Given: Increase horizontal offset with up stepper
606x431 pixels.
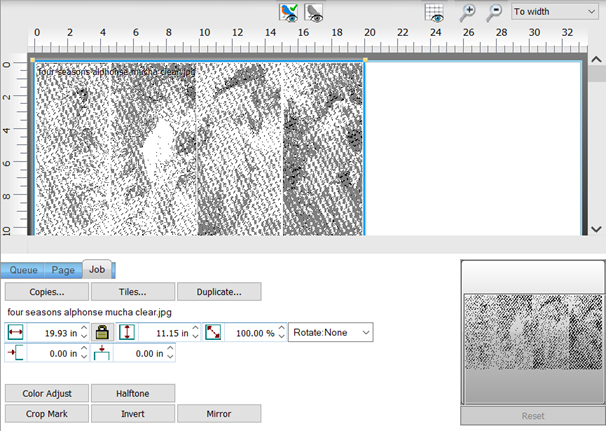Looking at the screenshot, I should tap(84, 349).
